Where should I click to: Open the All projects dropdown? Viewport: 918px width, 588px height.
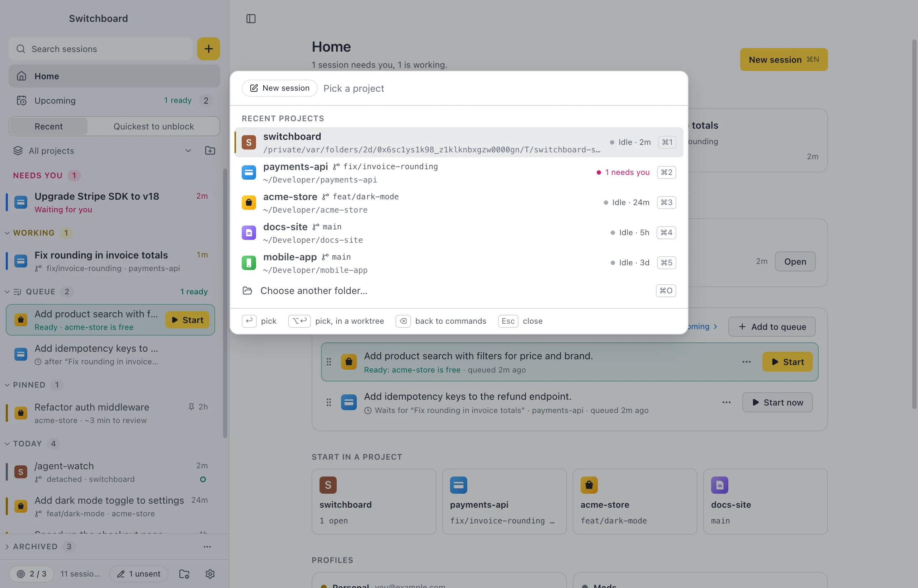[x=102, y=151]
